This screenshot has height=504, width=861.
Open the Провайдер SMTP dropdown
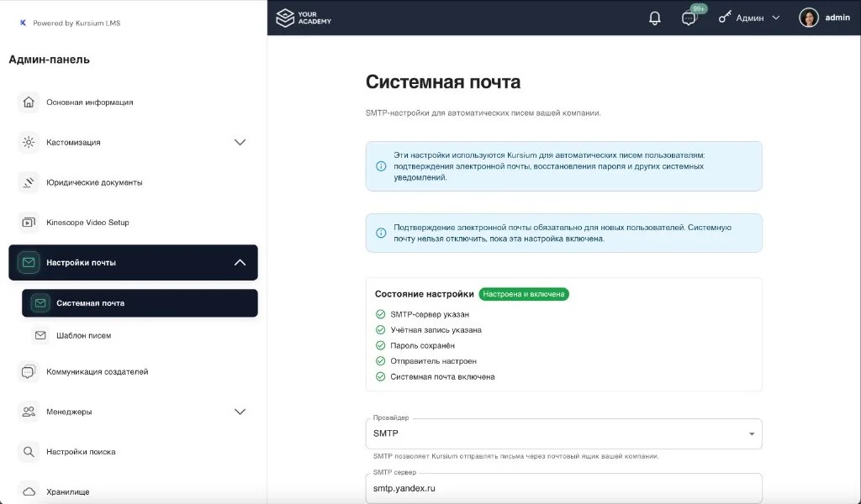(564, 433)
